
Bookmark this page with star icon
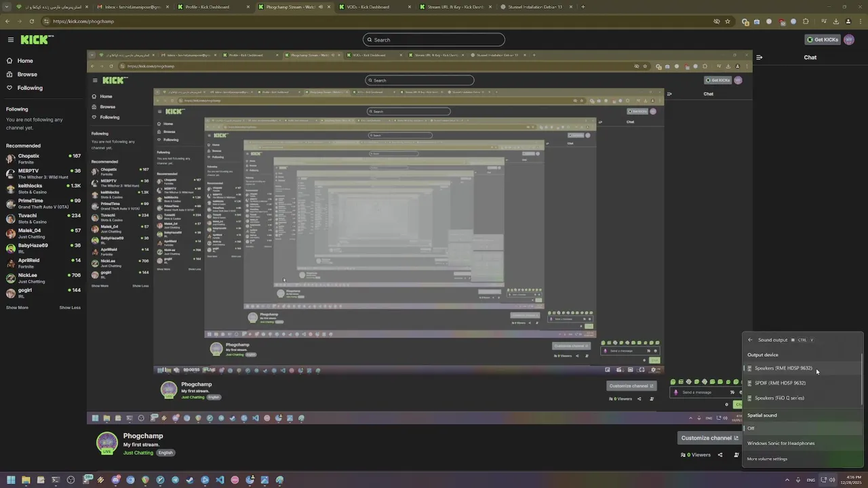728,21
